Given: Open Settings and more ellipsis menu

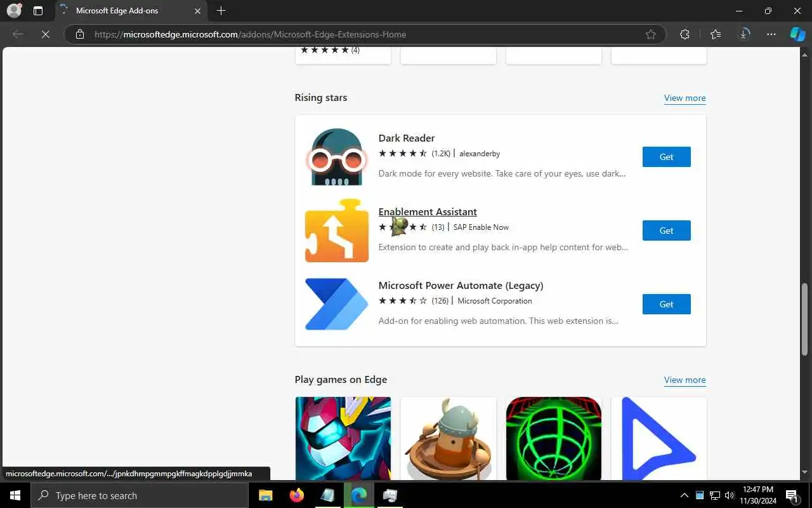Looking at the screenshot, I should (x=771, y=34).
